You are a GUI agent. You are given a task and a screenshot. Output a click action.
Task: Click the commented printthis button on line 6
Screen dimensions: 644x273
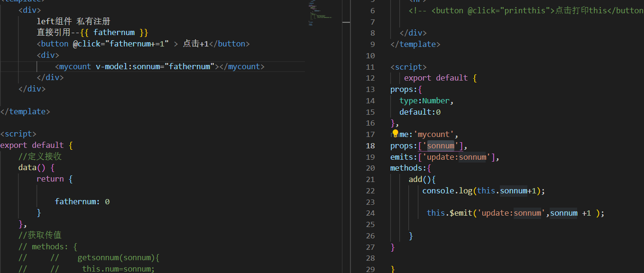click(x=526, y=10)
